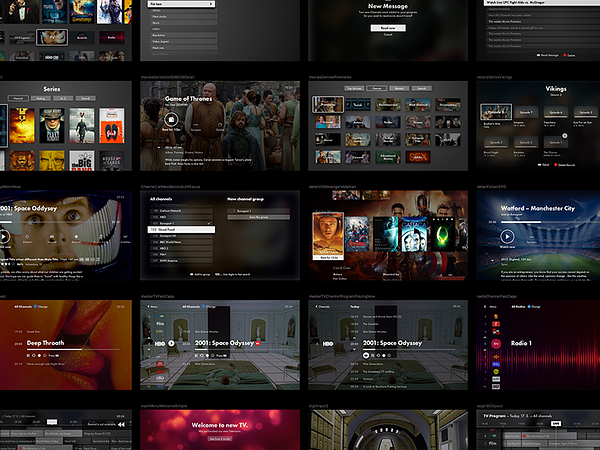This screenshot has width=600, height=450.
Task: Click Change next to All Channels, Deep Throath
Action: [41, 307]
